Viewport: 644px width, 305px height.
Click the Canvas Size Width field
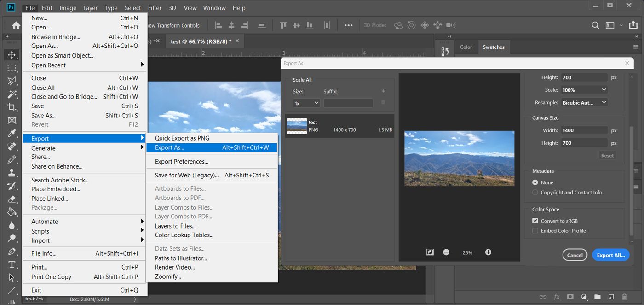click(584, 130)
